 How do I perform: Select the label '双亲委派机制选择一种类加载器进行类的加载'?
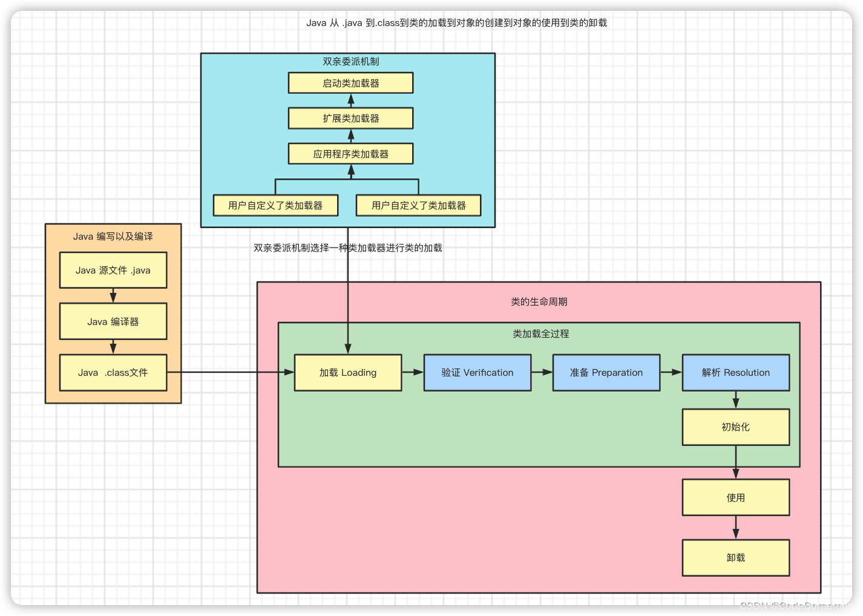[348, 248]
